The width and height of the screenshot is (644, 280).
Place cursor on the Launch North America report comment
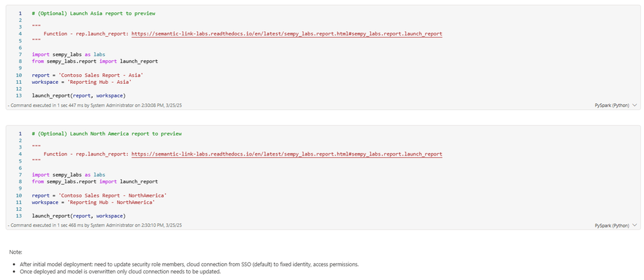point(107,134)
